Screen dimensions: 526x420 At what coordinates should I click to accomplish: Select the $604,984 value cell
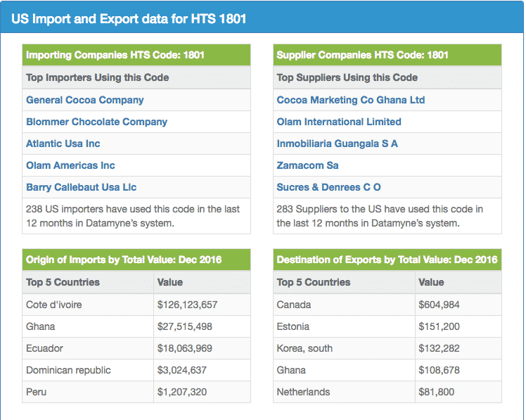coord(458,305)
